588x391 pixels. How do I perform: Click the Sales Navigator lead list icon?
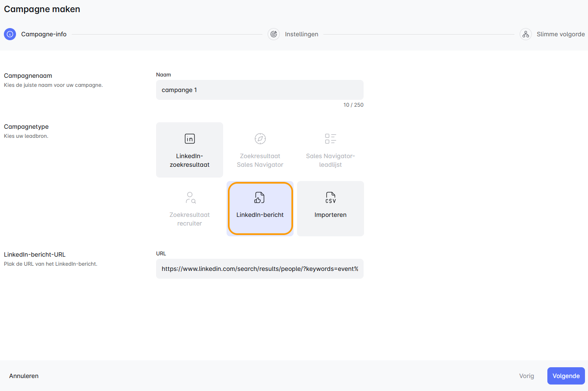330,139
